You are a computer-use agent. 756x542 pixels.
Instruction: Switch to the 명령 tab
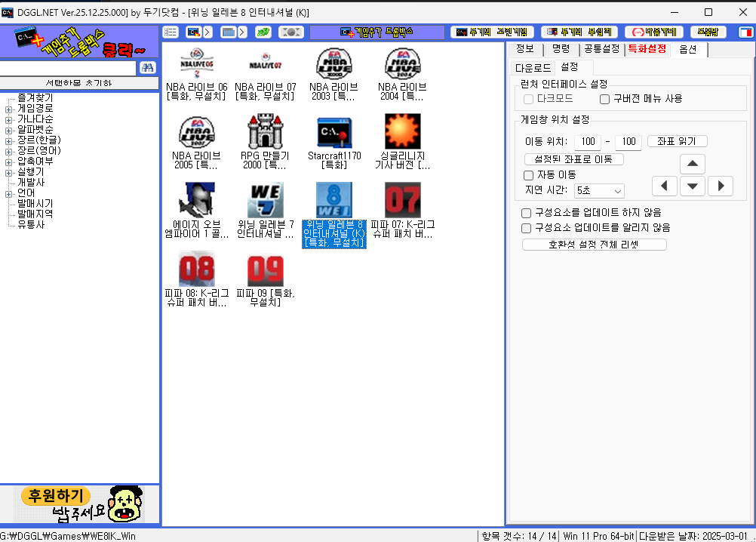tap(561, 49)
